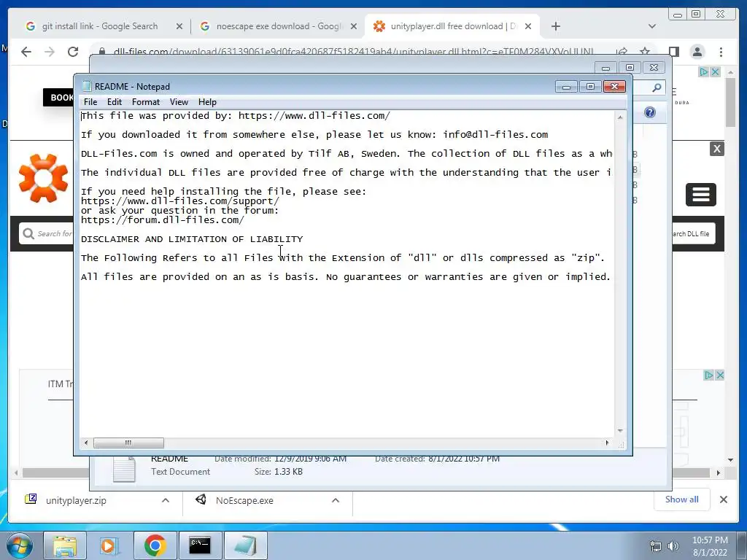Image resolution: width=747 pixels, height=560 pixels.
Task: Expand the Chrome tab search chevron
Action: [651, 27]
